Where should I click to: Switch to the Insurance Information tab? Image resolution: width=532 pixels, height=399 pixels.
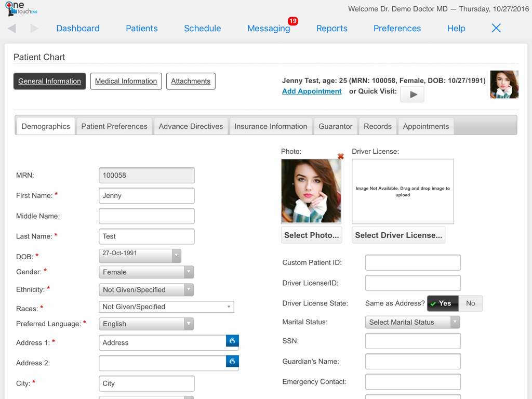coord(271,126)
